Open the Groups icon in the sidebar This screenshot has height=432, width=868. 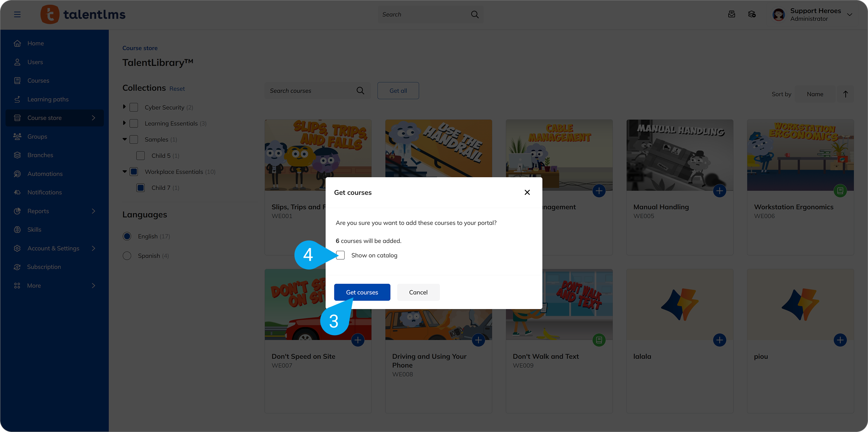tap(17, 136)
